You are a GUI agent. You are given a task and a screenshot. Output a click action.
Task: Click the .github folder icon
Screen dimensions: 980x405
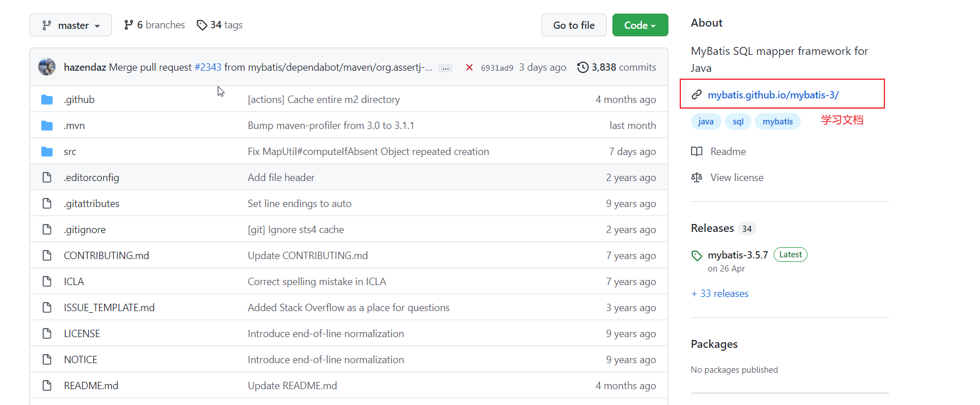pos(47,100)
